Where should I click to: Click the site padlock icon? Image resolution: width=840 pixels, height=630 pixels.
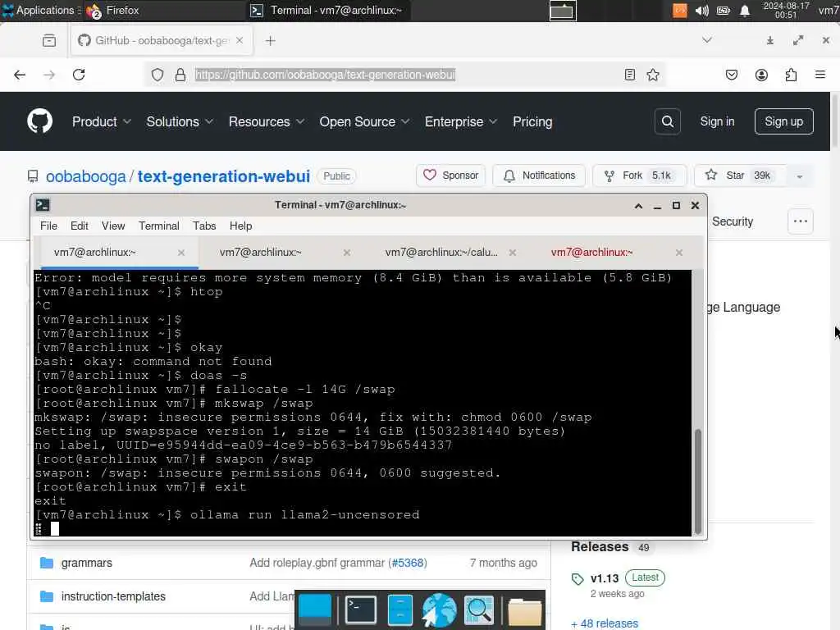[180, 75]
